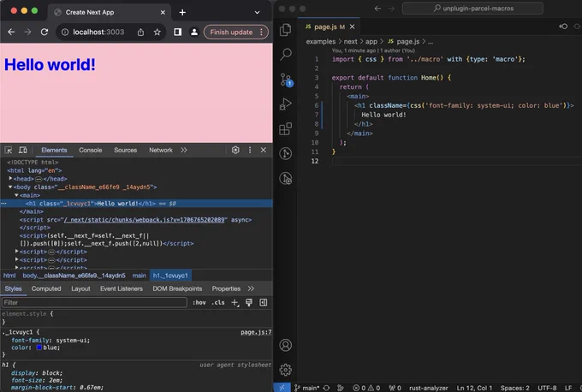Open the Event Listeners tab
This screenshot has height=392, width=582.
coord(121,288)
